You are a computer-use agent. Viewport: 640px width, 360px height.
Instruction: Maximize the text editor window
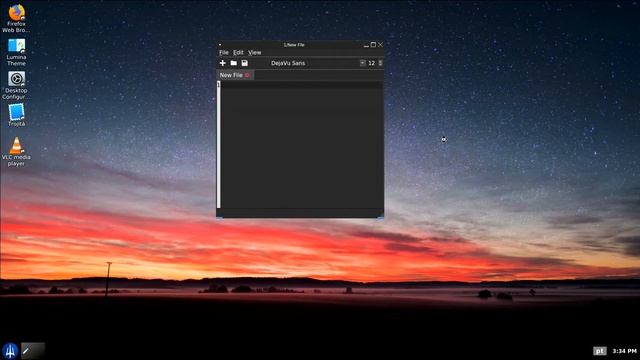tap(373, 44)
